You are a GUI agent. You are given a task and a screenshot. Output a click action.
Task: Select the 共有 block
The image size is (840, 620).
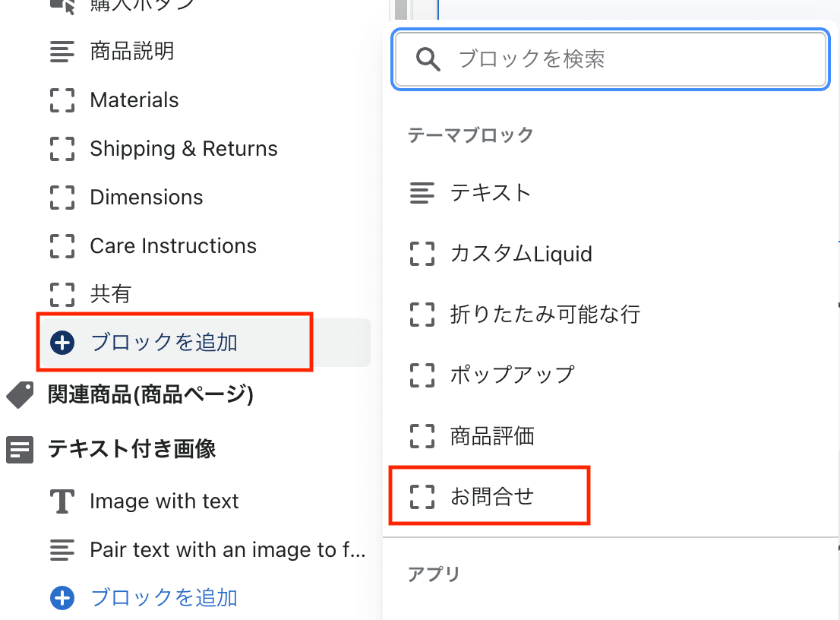tap(111, 294)
